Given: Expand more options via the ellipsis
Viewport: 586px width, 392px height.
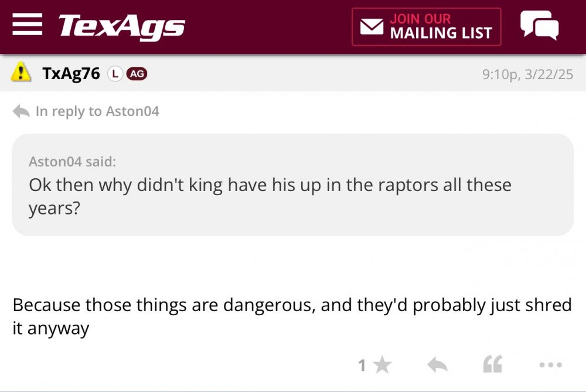Looking at the screenshot, I should pos(550,366).
